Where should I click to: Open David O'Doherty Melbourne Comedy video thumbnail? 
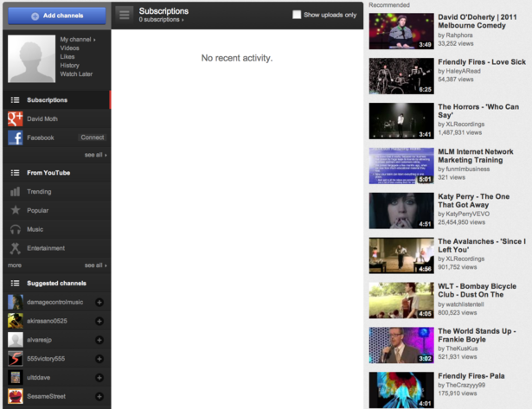pos(401,31)
